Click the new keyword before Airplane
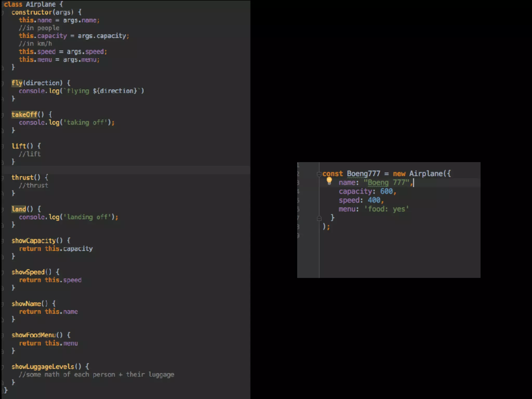This screenshot has height=399, width=532. point(399,174)
